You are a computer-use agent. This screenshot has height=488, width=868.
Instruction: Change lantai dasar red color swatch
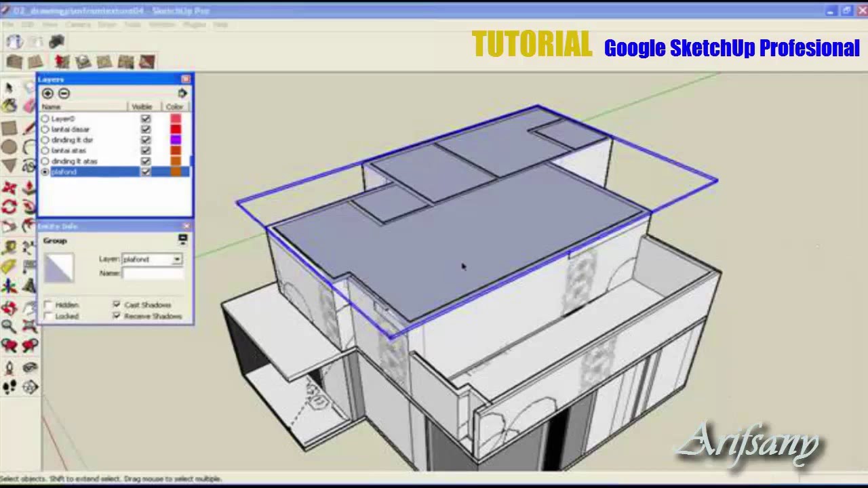176,129
